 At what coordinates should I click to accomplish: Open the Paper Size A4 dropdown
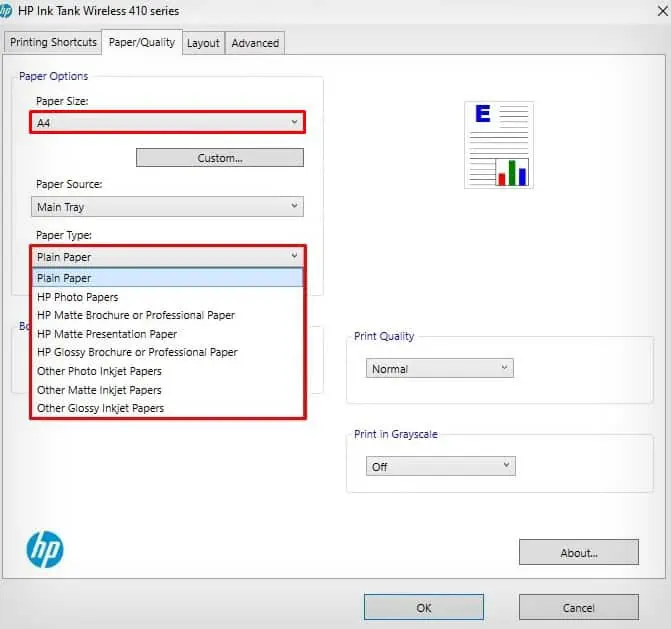(167, 122)
